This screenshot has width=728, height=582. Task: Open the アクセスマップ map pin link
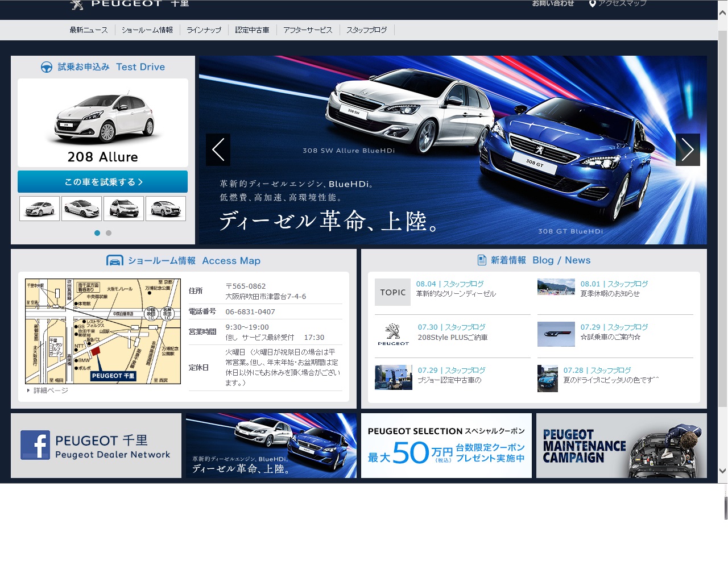pyautogui.click(x=618, y=3)
